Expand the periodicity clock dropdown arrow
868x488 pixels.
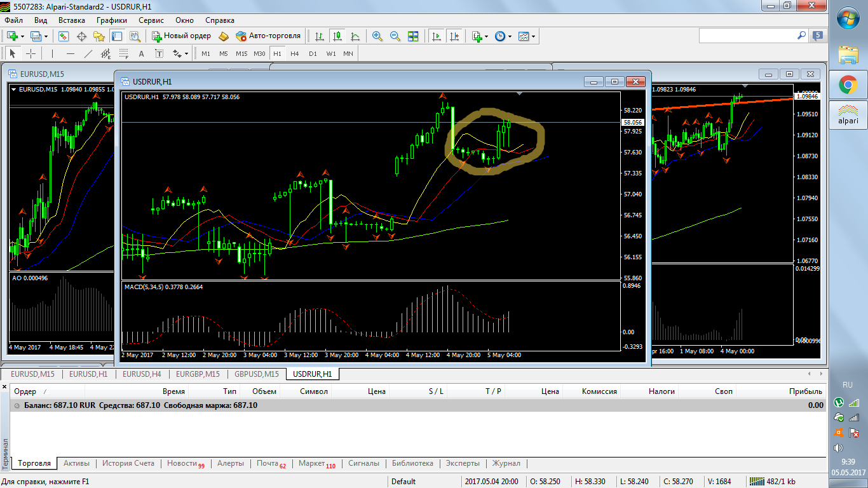510,36
